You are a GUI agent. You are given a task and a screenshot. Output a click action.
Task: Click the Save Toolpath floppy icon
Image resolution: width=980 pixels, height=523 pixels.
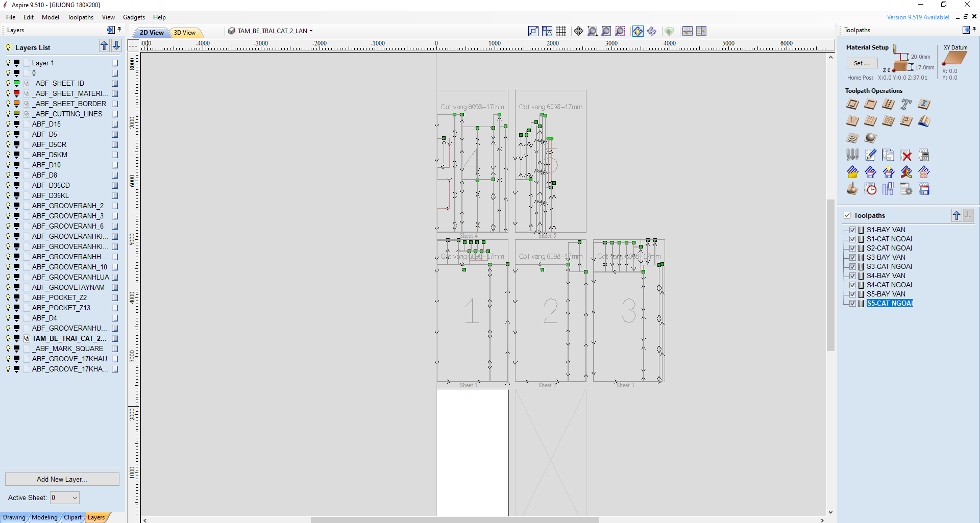924,189
